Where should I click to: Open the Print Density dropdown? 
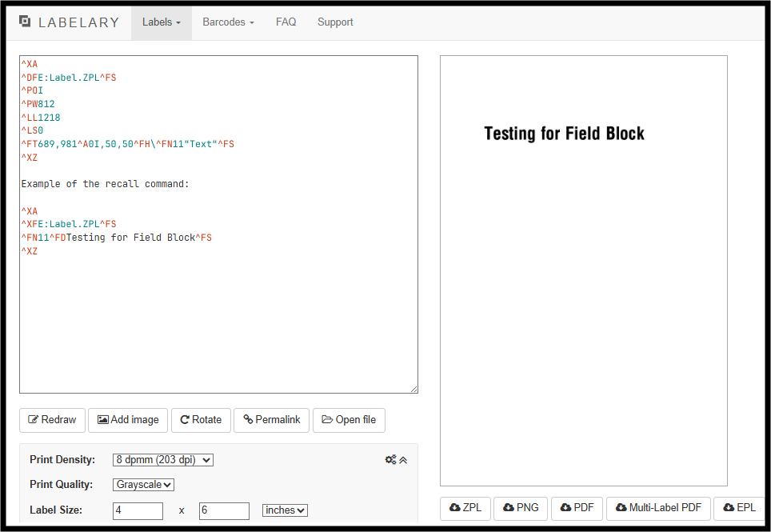pyautogui.click(x=162, y=460)
